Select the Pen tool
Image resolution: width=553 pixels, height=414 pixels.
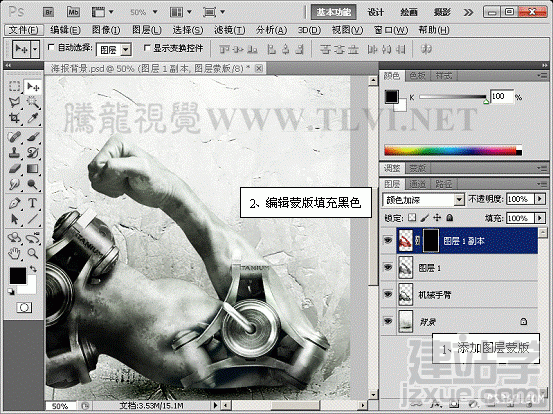(14, 203)
